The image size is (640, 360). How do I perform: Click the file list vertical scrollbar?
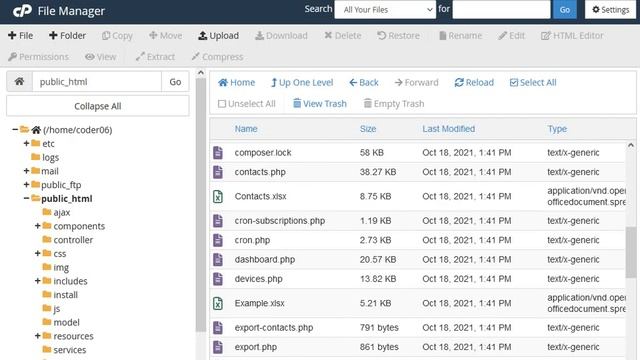[x=631, y=251]
